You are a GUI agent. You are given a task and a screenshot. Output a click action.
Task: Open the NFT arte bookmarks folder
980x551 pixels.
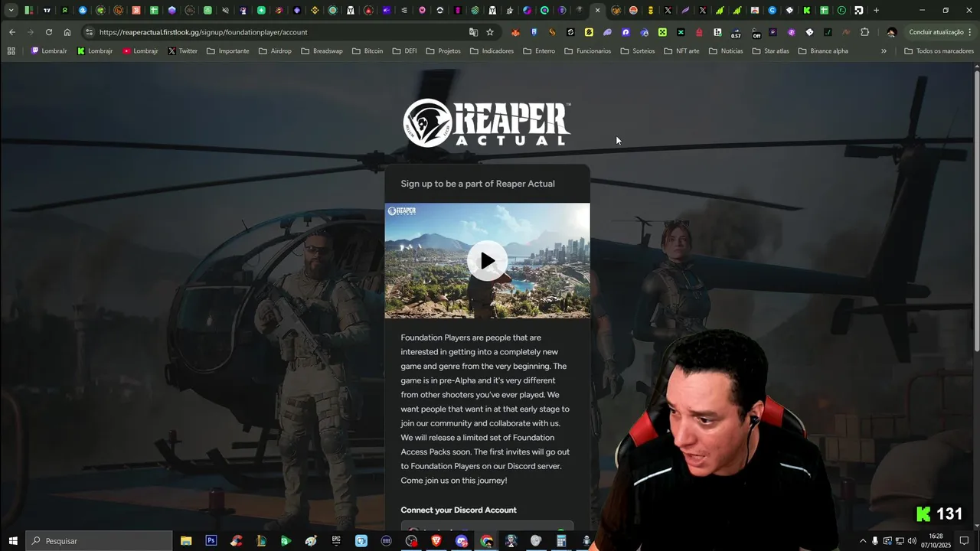pos(681,51)
